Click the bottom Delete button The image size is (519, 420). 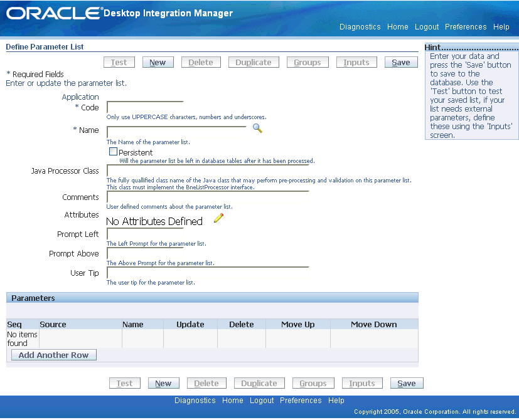[206, 383]
